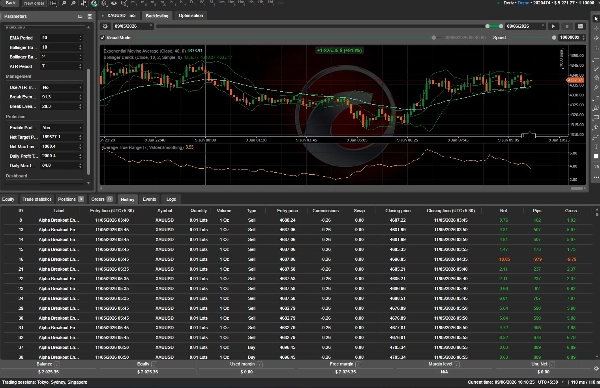Select the trend line drawing tool
Screen dimensions: 600x388
[596, 68]
